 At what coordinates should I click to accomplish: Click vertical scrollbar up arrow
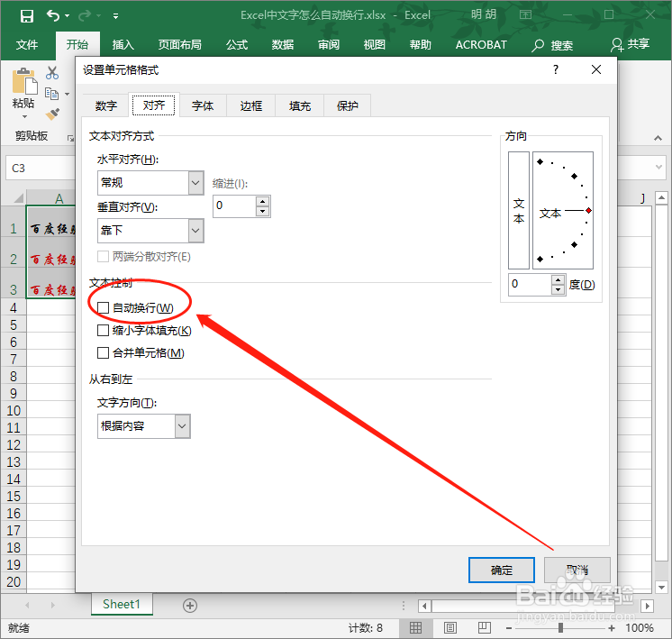(661, 197)
